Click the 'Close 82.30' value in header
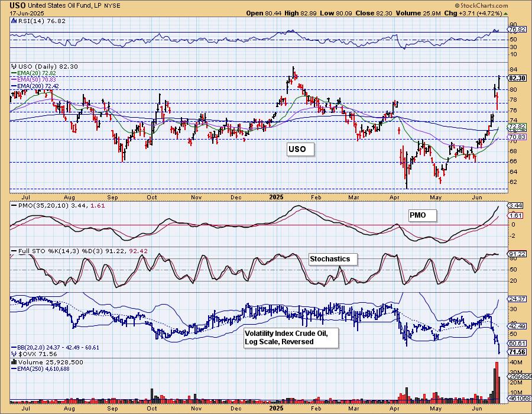 coord(374,13)
